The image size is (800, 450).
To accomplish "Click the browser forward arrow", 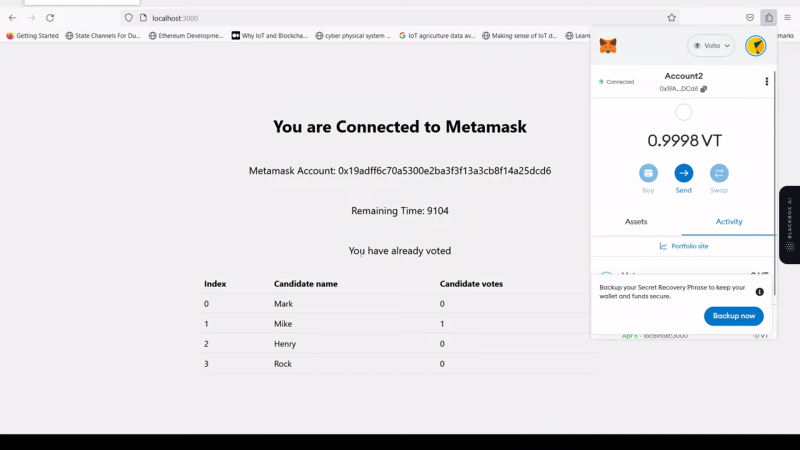I will click(31, 18).
